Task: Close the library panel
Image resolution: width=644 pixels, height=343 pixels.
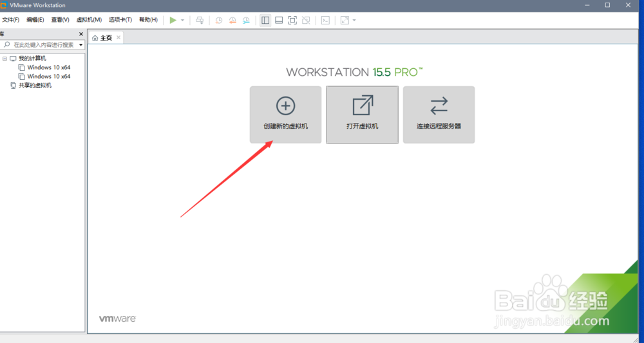Action: pos(81,34)
